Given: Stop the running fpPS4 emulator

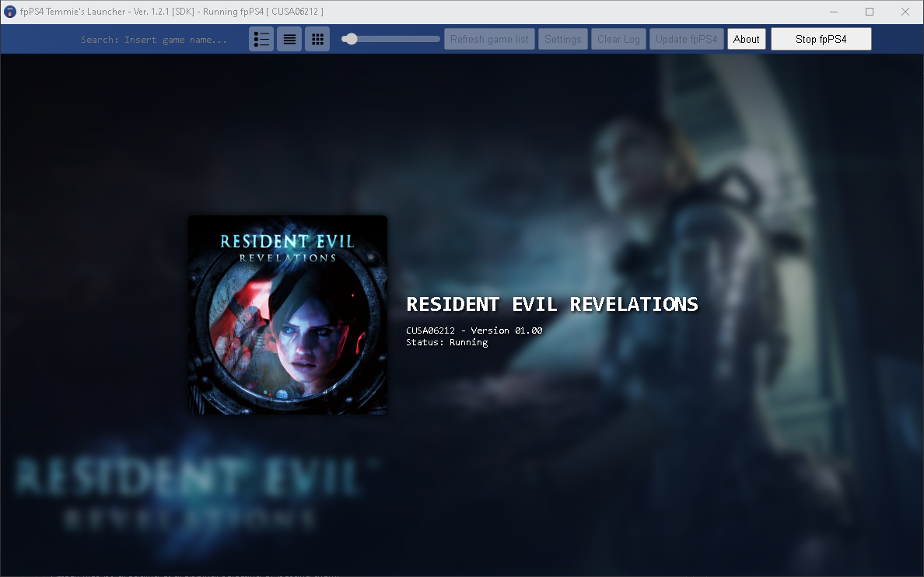Looking at the screenshot, I should (821, 38).
